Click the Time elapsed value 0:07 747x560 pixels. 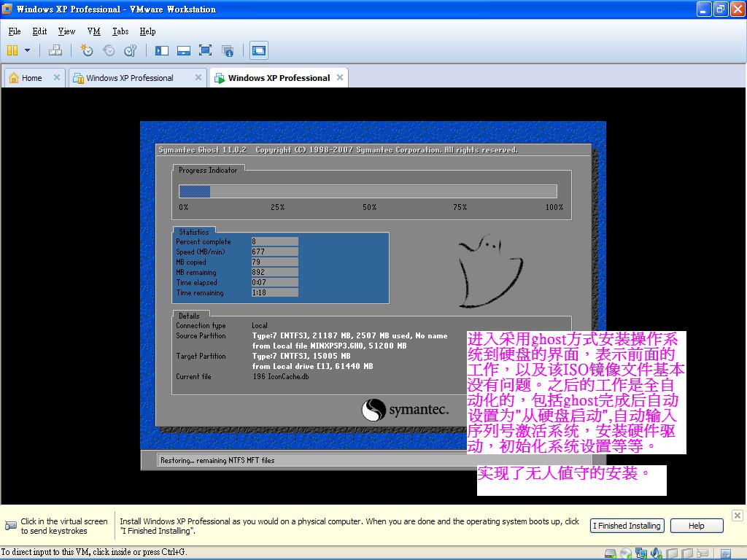274,282
